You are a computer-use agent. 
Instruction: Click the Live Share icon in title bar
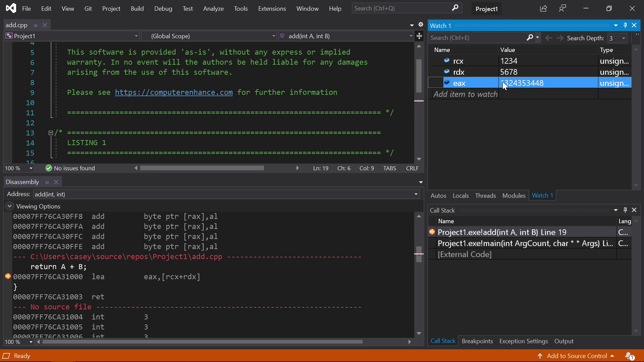[543, 9]
